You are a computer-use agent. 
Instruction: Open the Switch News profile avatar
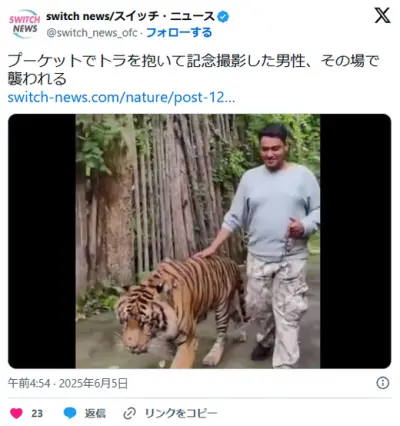[24, 24]
